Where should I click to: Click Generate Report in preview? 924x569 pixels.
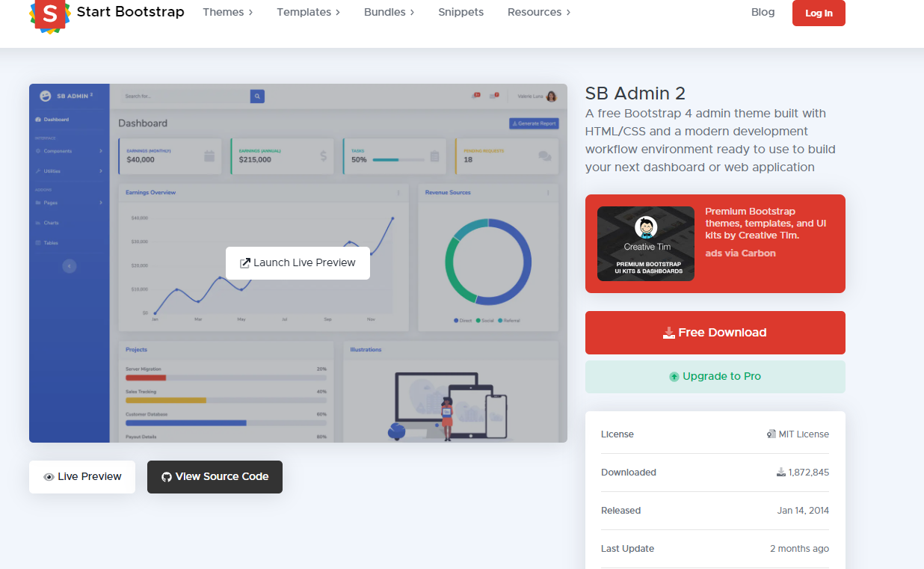point(534,123)
